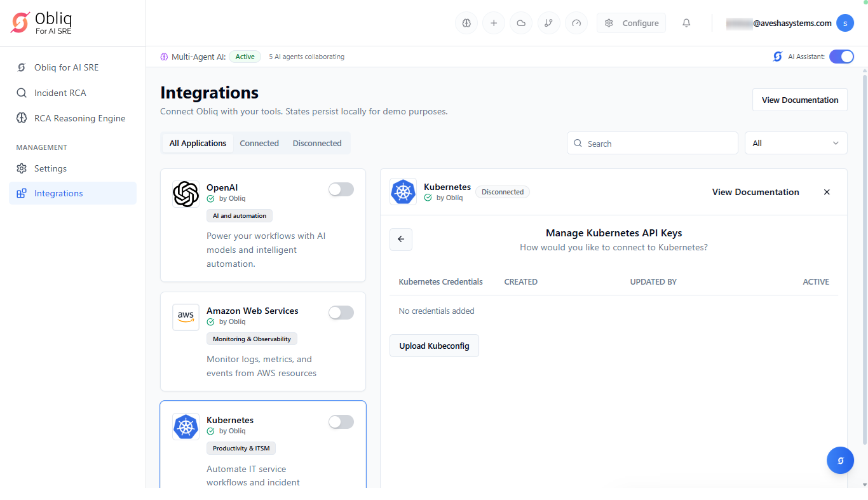Open Incident RCA in sidebar
868x500 pixels.
(60, 93)
